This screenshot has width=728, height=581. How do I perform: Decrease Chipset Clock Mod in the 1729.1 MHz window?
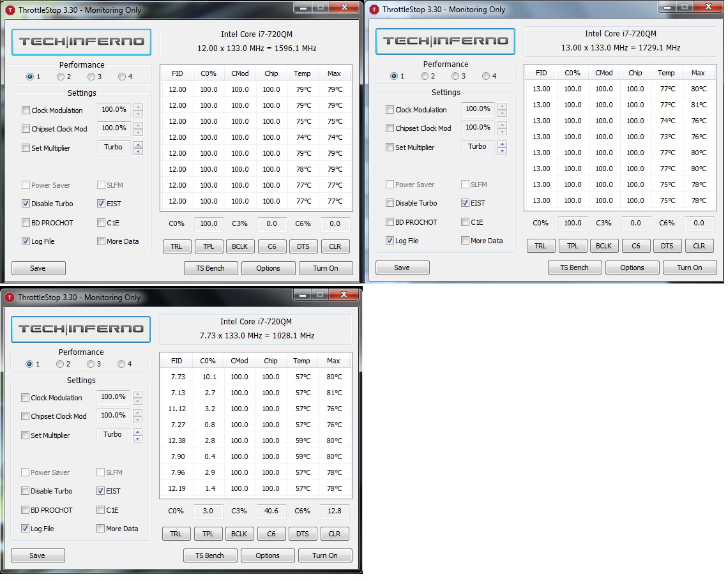502,132
